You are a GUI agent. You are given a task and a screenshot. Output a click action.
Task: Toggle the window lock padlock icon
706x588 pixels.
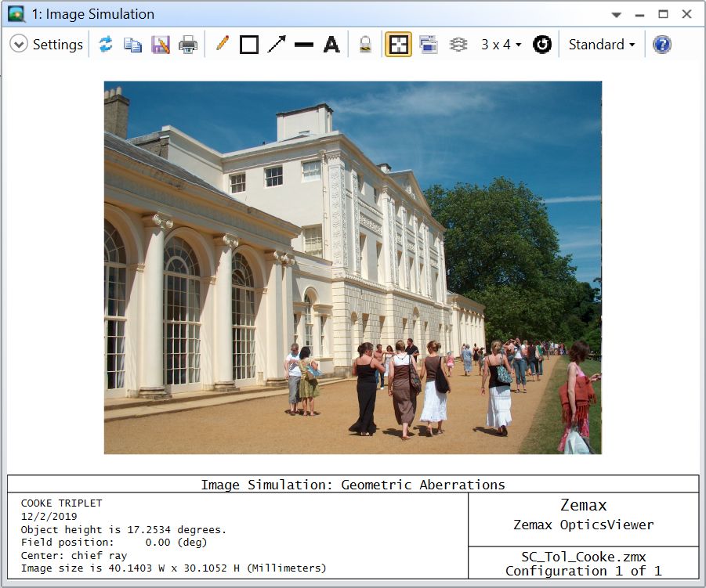pyautogui.click(x=365, y=45)
